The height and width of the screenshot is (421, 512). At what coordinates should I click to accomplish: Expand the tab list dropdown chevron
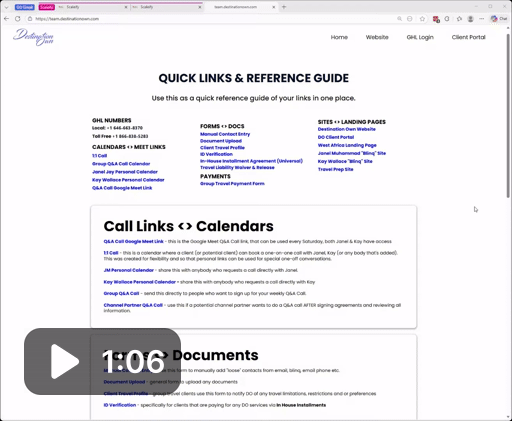[x=6, y=7]
